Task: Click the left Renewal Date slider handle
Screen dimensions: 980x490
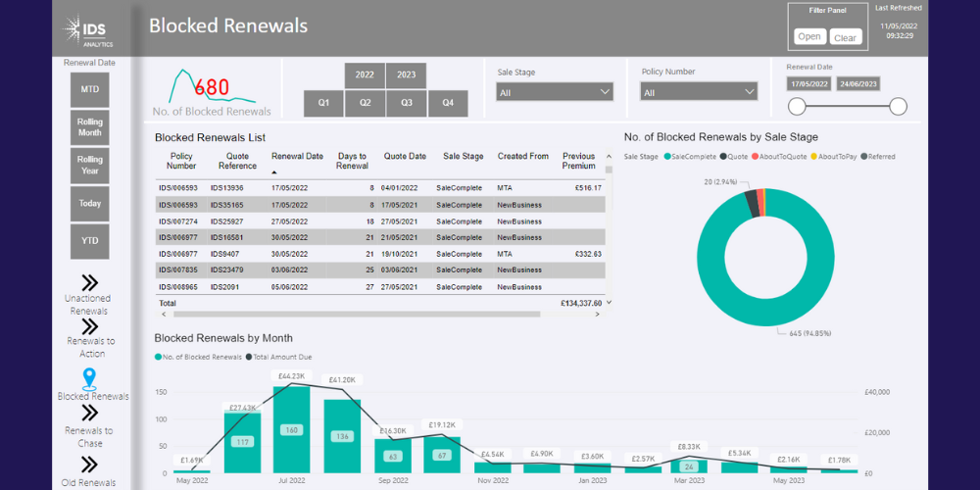Action: (x=798, y=107)
